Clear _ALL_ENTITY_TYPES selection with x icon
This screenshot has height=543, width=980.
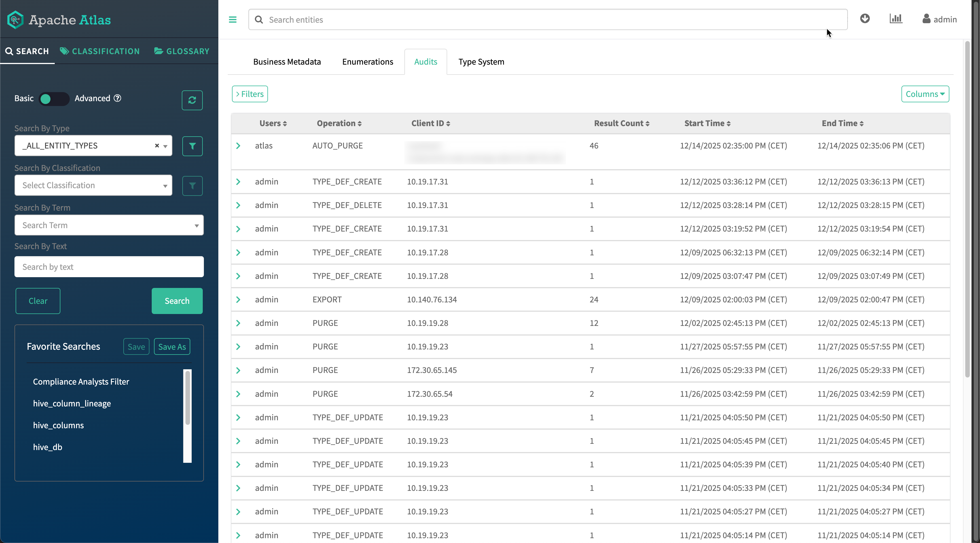pos(157,146)
